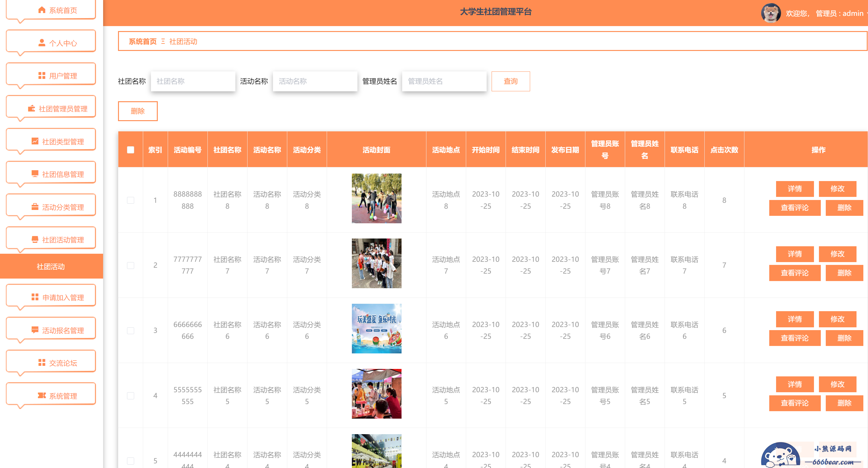
Task: Check the checkbox for row 4444444444
Action: [130, 461]
